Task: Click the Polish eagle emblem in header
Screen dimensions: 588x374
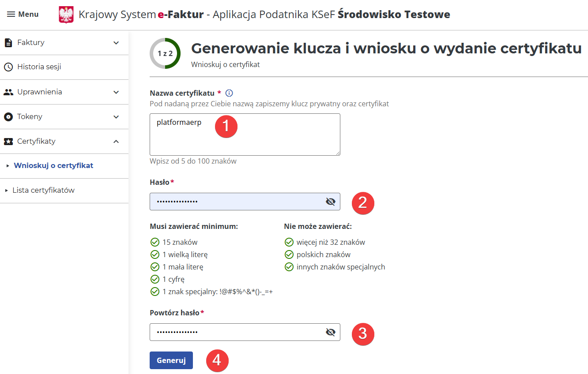Action: click(x=66, y=14)
